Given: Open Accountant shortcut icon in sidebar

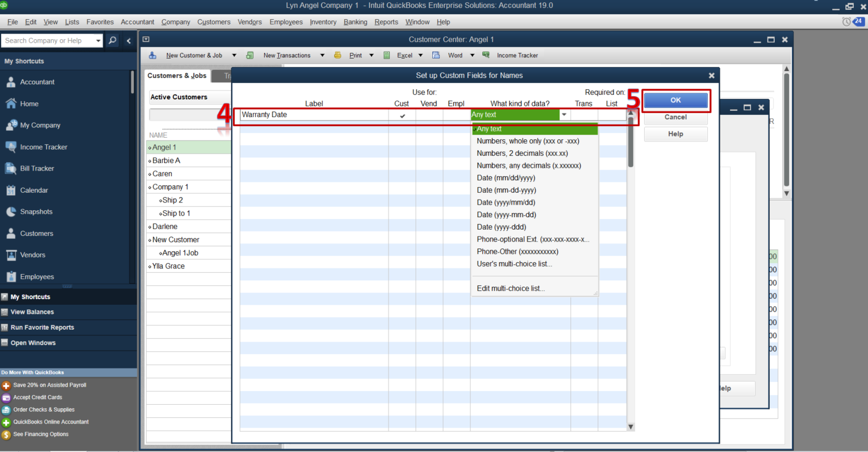Looking at the screenshot, I should (11, 82).
